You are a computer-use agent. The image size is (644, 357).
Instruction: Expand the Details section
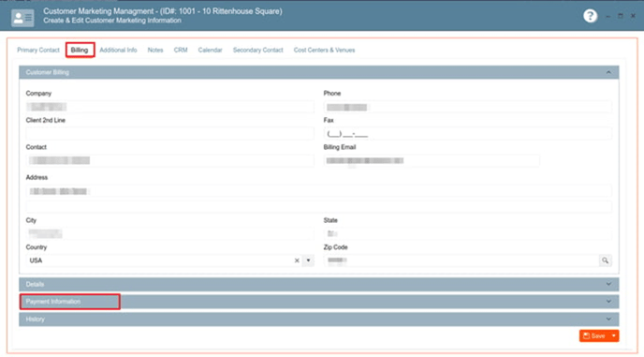click(x=608, y=284)
